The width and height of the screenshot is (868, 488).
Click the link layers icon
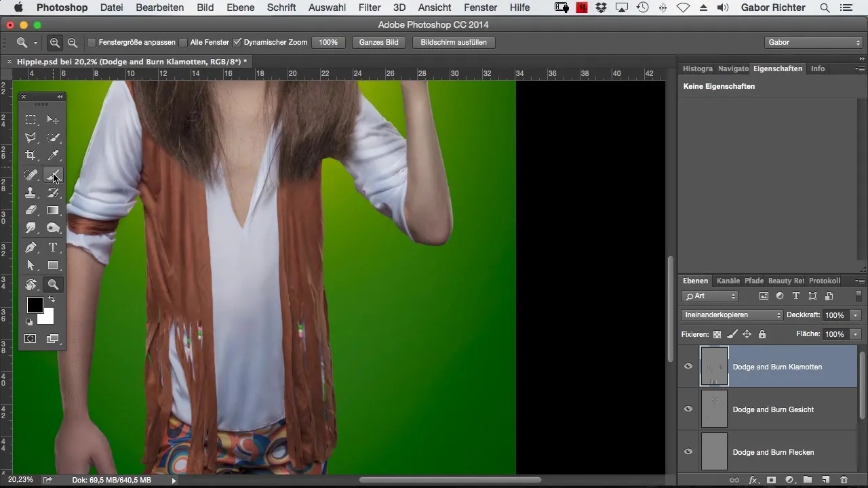734,480
